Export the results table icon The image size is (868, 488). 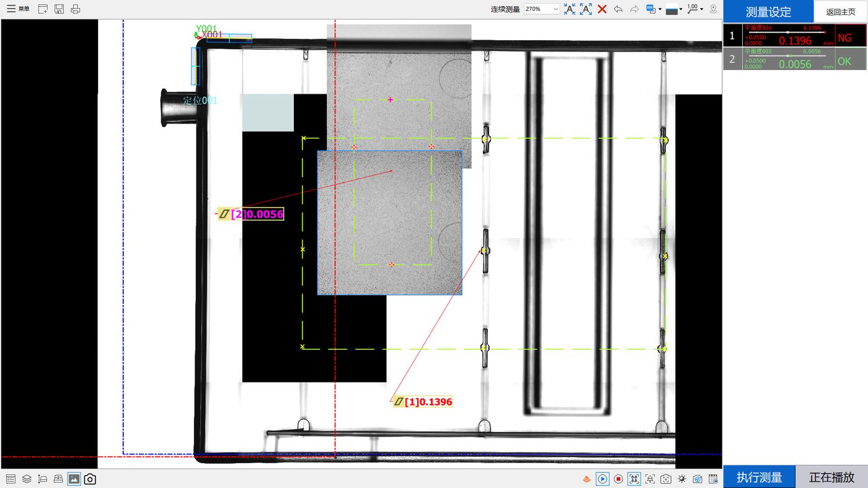click(x=714, y=479)
